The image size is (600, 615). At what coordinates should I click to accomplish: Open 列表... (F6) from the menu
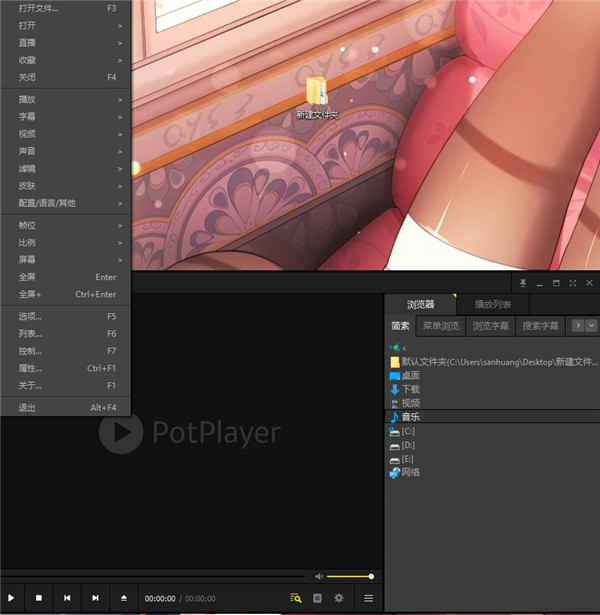click(x=66, y=334)
